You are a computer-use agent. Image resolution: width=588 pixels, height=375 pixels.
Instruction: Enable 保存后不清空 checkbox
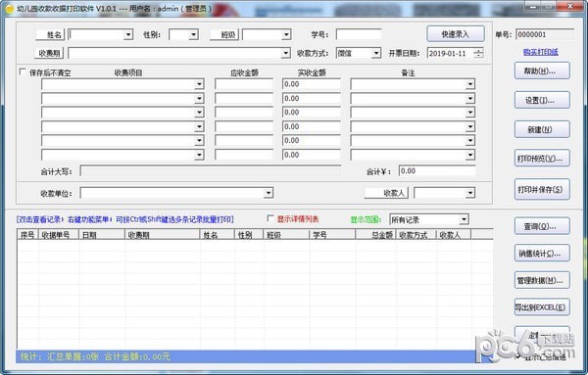coord(23,71)
